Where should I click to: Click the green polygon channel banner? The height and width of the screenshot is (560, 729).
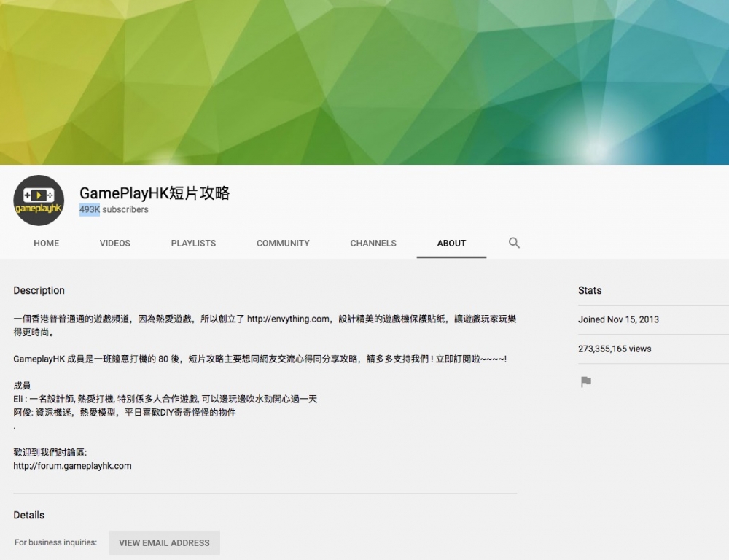point(364,82)
